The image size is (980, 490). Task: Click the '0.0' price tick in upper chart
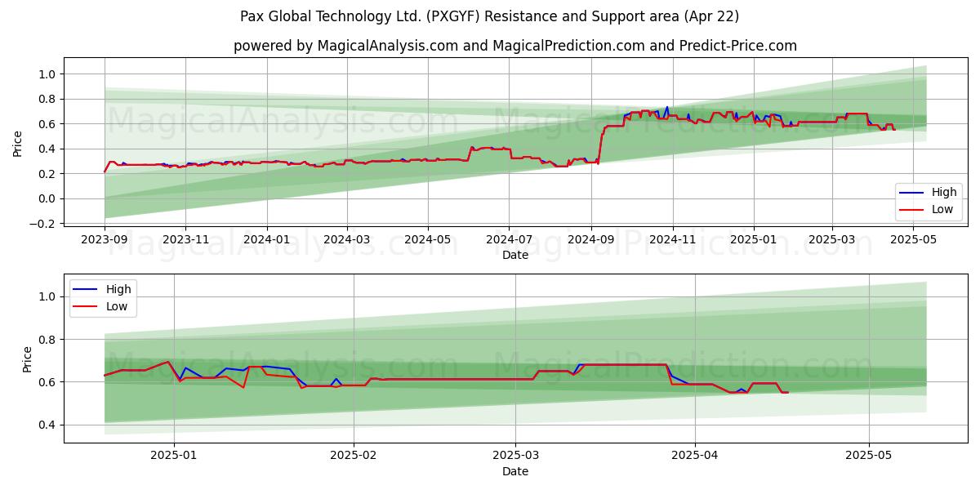[48, 198]
